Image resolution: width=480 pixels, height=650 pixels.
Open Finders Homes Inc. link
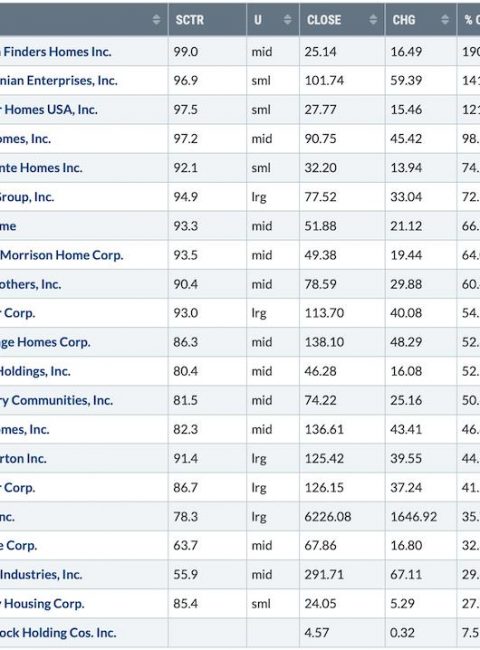(x=56, y=52)
